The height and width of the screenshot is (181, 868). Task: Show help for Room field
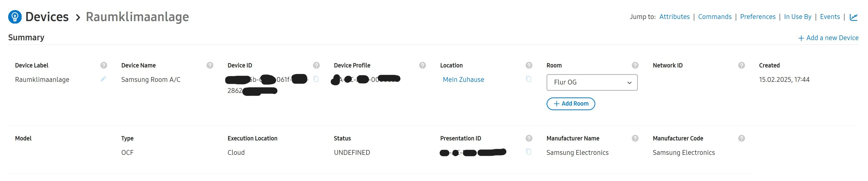coord(635,65)
